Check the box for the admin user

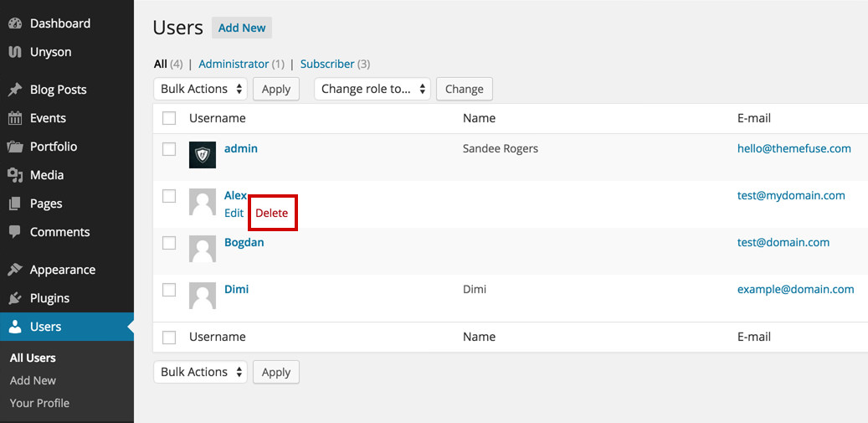click(x=169, y=149)
